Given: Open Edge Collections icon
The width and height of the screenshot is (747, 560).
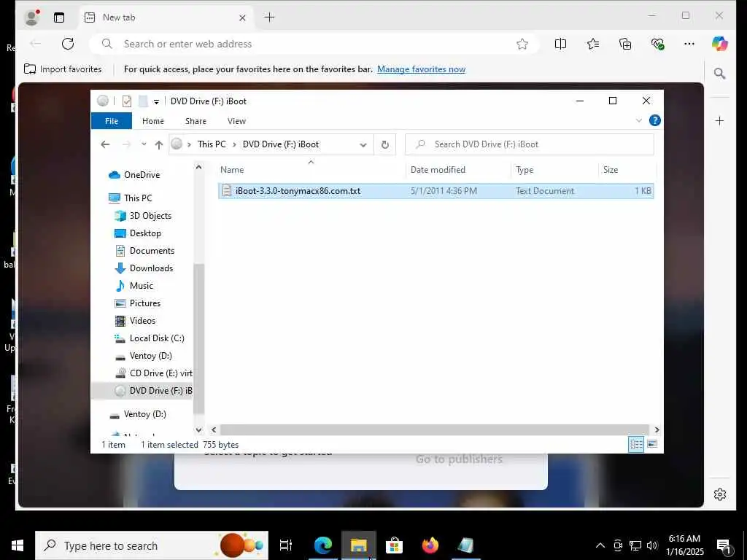Looking at the screenshot, I should (x=625, y=44).
